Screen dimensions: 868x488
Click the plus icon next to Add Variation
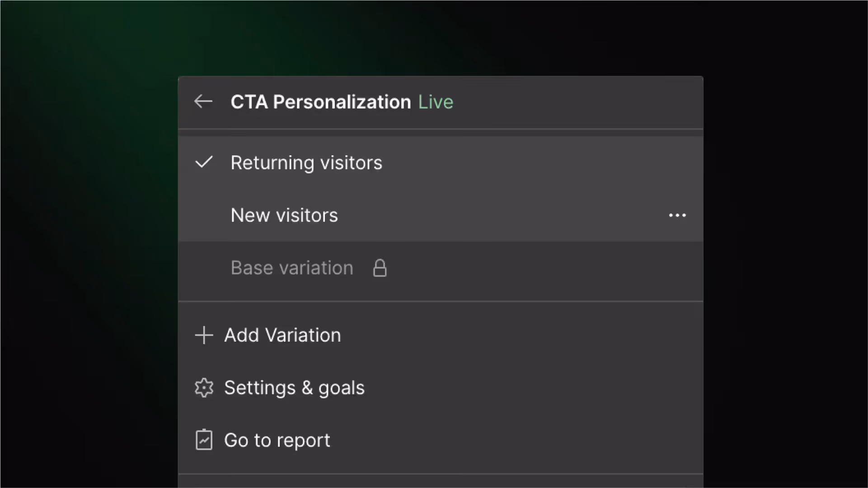(204, 335)
